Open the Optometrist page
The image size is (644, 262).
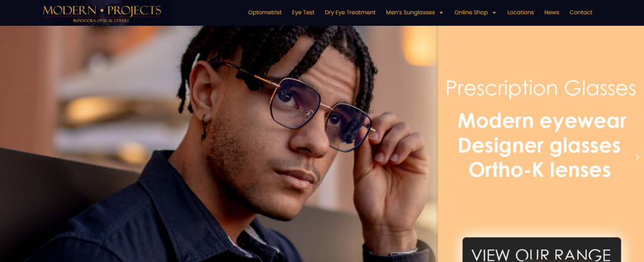tap(265, 13)
